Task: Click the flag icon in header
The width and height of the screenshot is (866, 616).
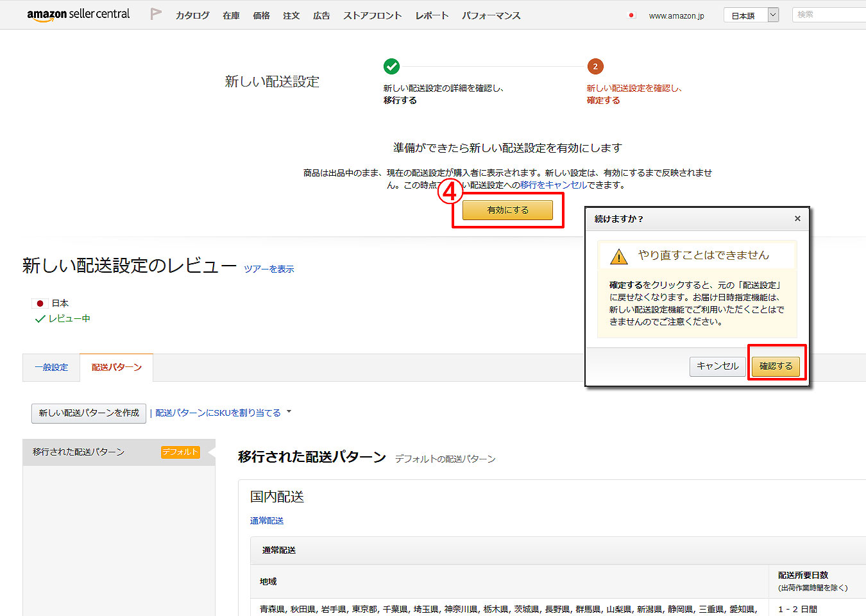Action: point(155,14)
